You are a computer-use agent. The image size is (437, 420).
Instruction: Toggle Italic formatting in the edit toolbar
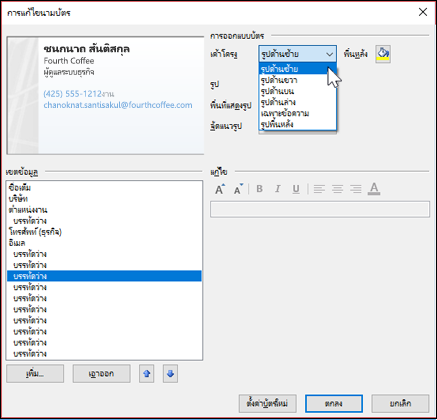click(x=277, y=189)
